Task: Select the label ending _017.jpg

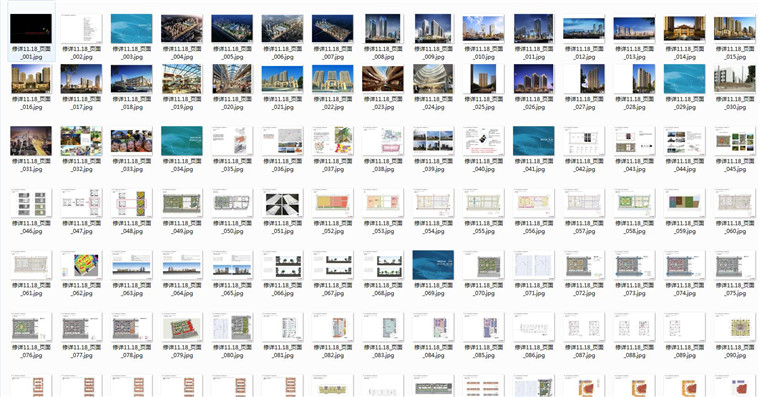Action: [81, 103]
